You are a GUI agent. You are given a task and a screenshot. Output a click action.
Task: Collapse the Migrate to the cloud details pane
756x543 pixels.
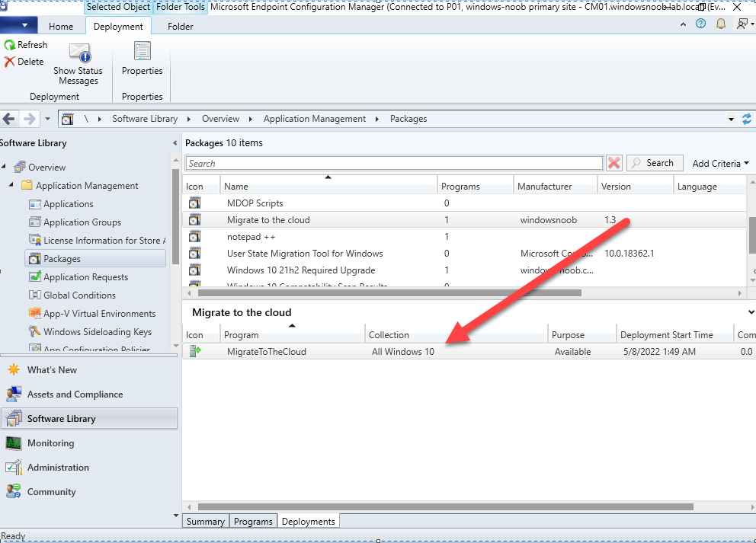pyautogui.click(x=751, y=312)
